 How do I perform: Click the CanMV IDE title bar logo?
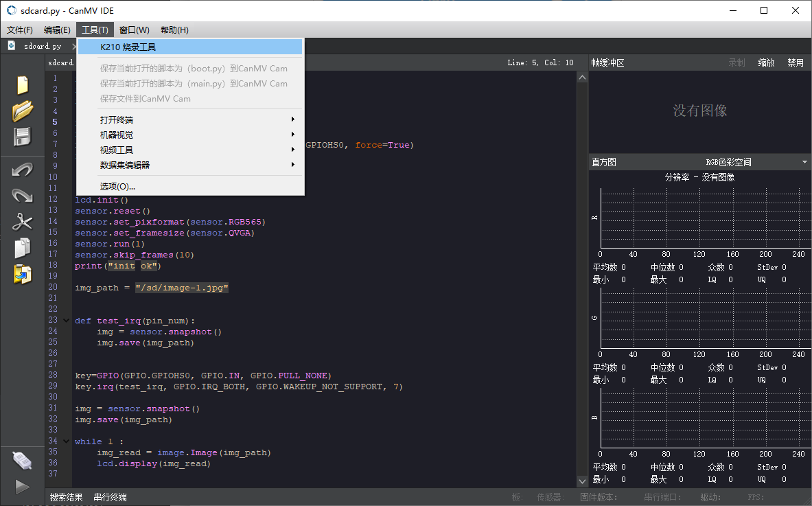click(11, 10)
